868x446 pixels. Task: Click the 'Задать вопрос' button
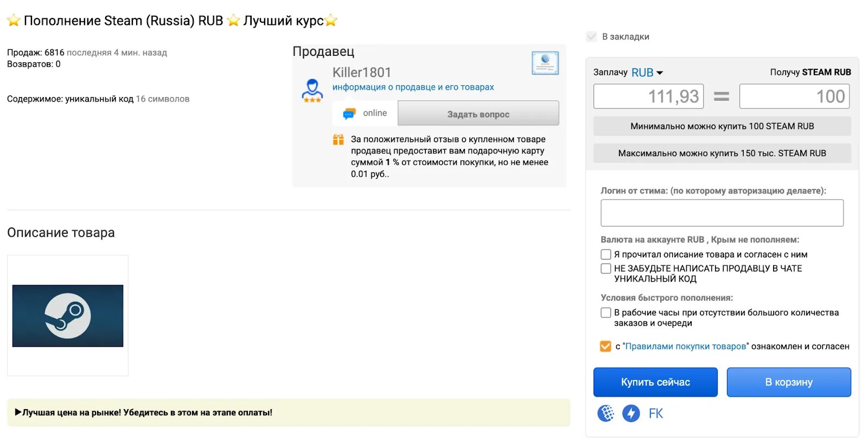point(478,114)
